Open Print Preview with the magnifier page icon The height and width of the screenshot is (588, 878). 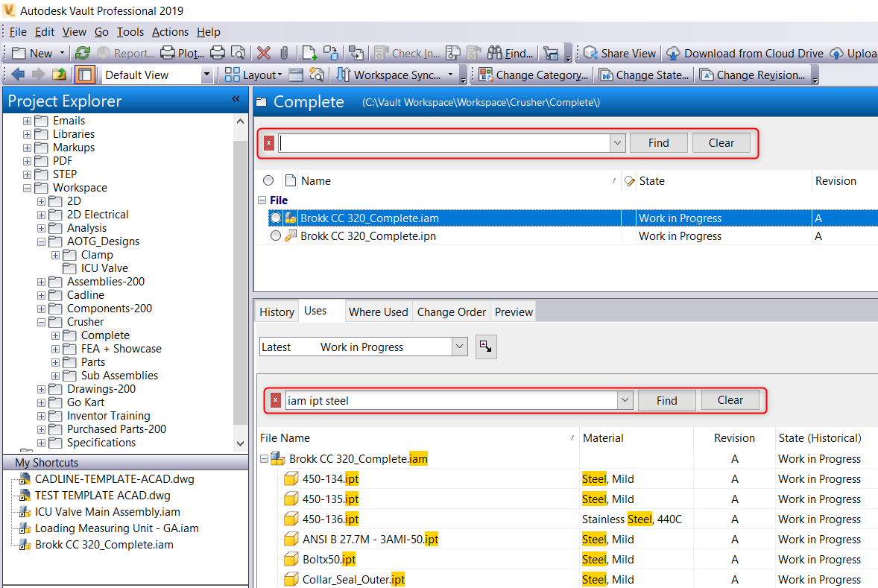[238, 53]
